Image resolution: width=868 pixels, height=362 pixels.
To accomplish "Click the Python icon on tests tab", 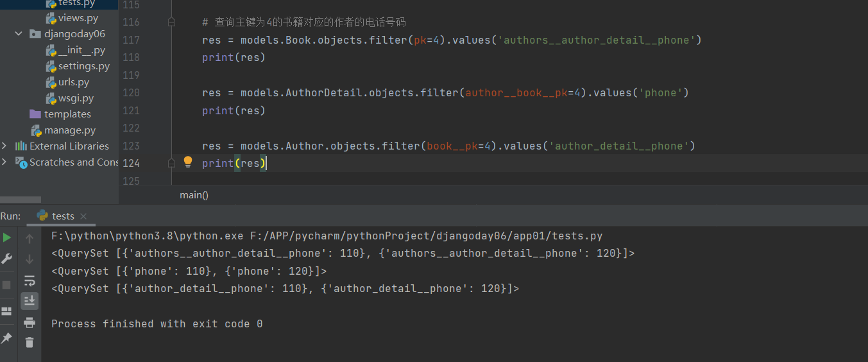I will pyautogui.click(x=42, y=216).
